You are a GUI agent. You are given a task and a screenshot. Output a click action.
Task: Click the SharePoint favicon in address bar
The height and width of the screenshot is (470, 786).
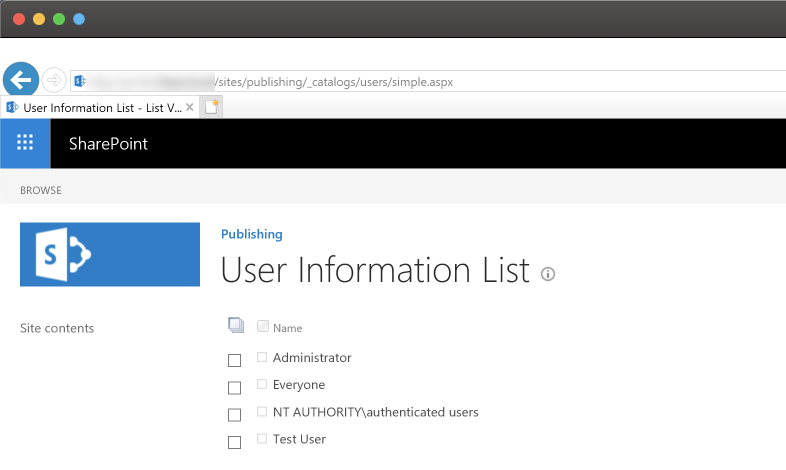[x=80, y=81]
